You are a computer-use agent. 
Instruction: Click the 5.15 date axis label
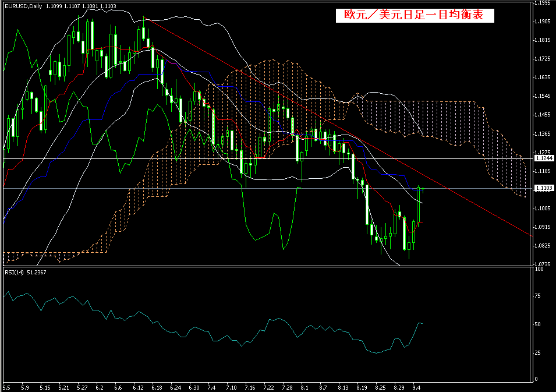point(45,388)
